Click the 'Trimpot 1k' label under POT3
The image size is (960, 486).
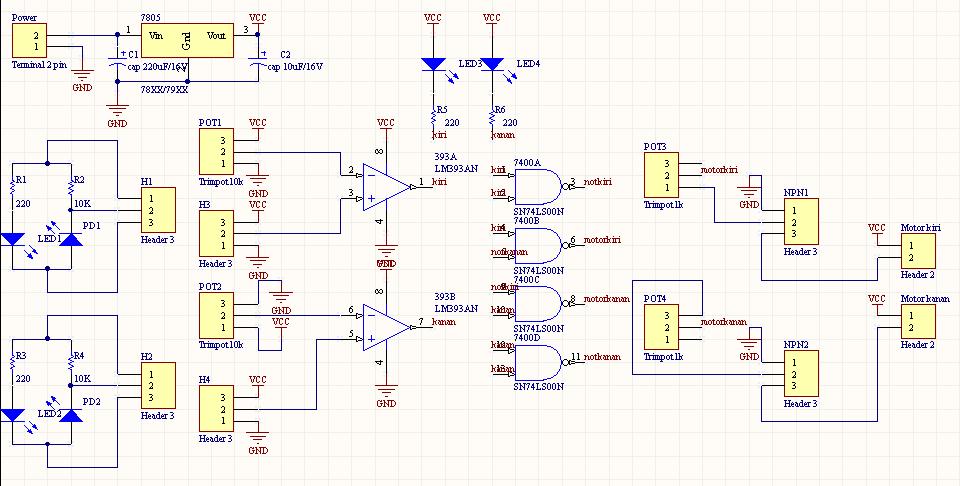pyautogui.click(x=663, y=205)
